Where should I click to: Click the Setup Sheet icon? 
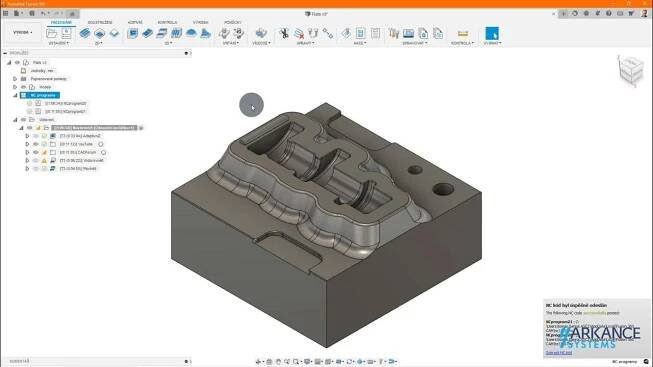pos(375,33)
